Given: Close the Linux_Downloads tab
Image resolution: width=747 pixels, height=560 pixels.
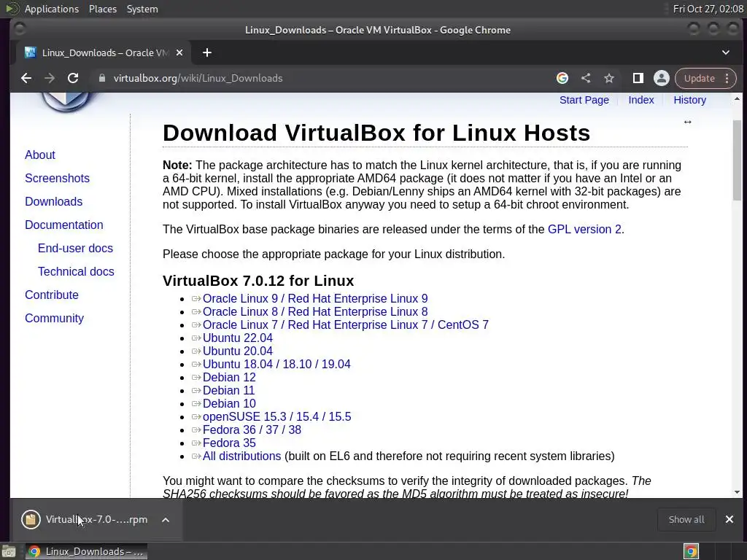Looking at the screenshot, I should (179, 52).
